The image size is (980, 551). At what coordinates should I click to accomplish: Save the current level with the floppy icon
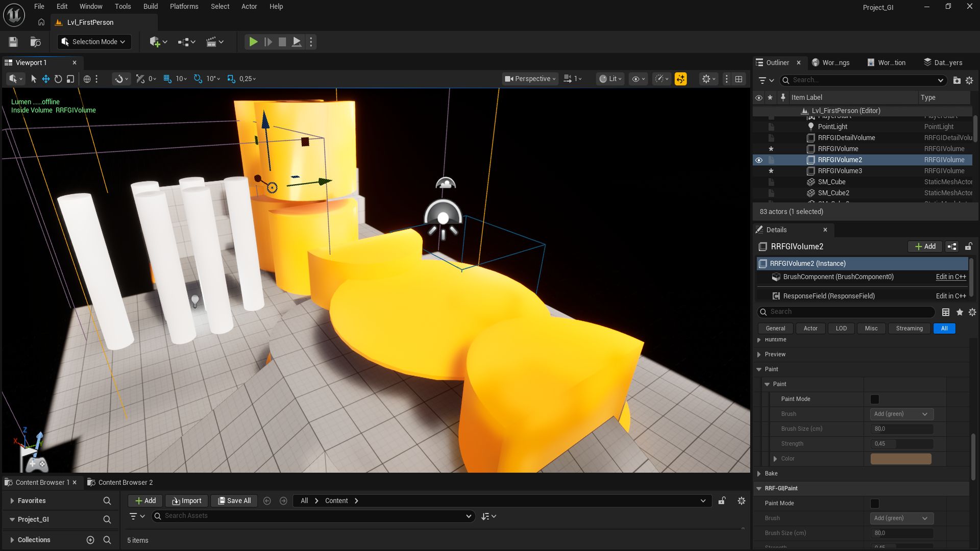(x=13, y=42)
